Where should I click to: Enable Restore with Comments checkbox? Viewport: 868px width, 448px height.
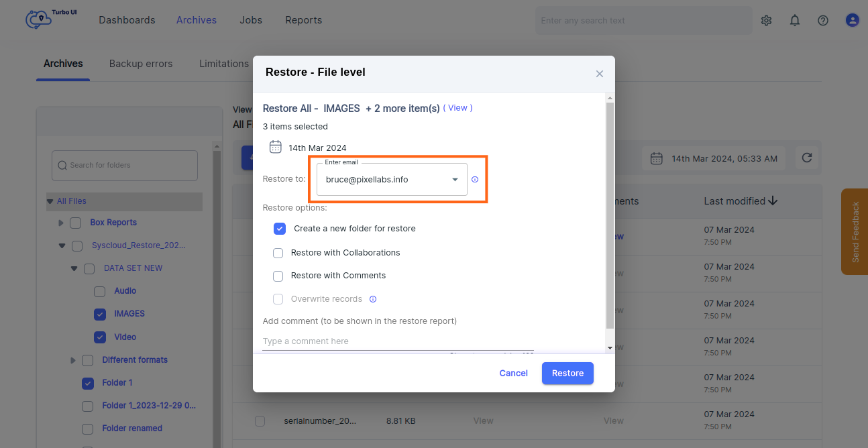tap(278, 276)
